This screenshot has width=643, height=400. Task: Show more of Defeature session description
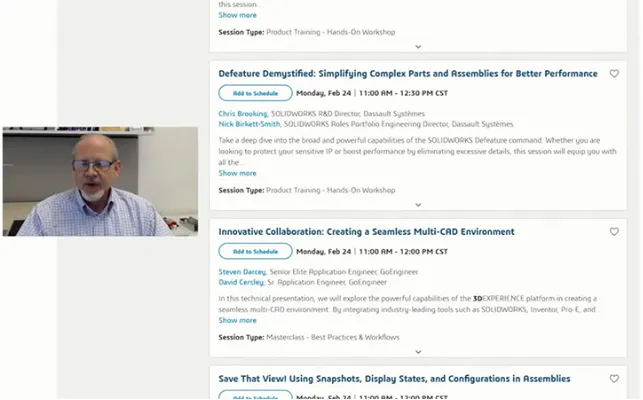[237, 173]
